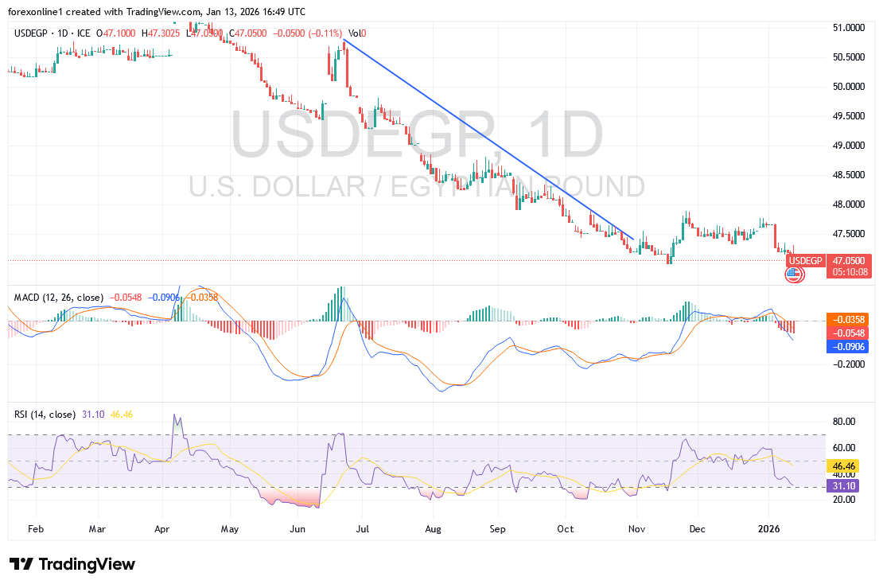
Task: Select the RSI (14, close) indicator legend
Action: (45, 415)
